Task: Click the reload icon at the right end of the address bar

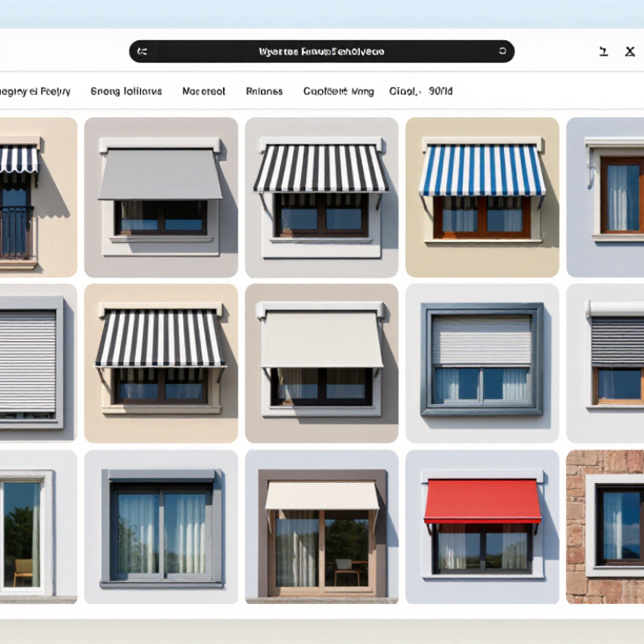Action: [x=502, y=51]
